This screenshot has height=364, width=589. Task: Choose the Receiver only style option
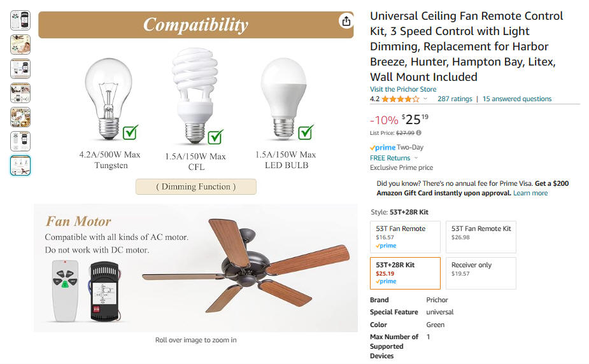481,273
